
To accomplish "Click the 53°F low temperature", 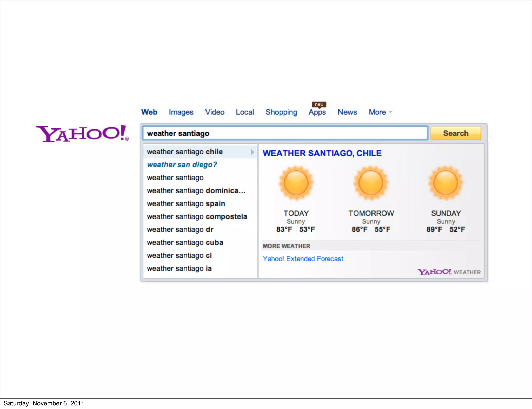I will 307,229.
